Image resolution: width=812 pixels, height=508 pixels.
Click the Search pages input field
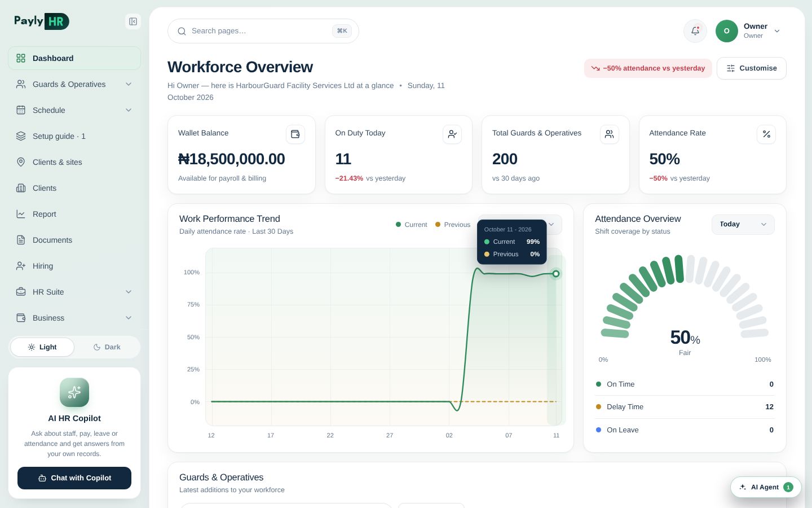coord(263,31)
